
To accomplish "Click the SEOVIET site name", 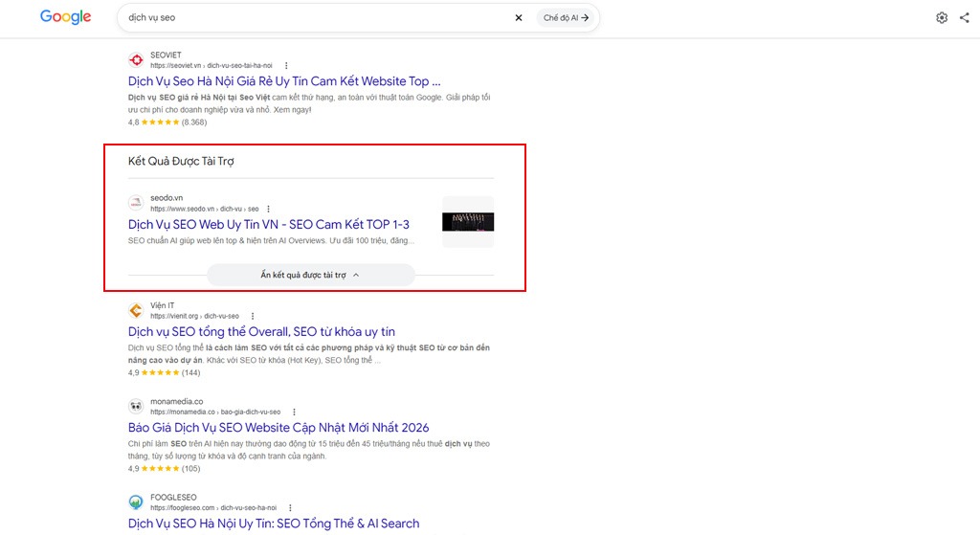I will click(166, 55).
